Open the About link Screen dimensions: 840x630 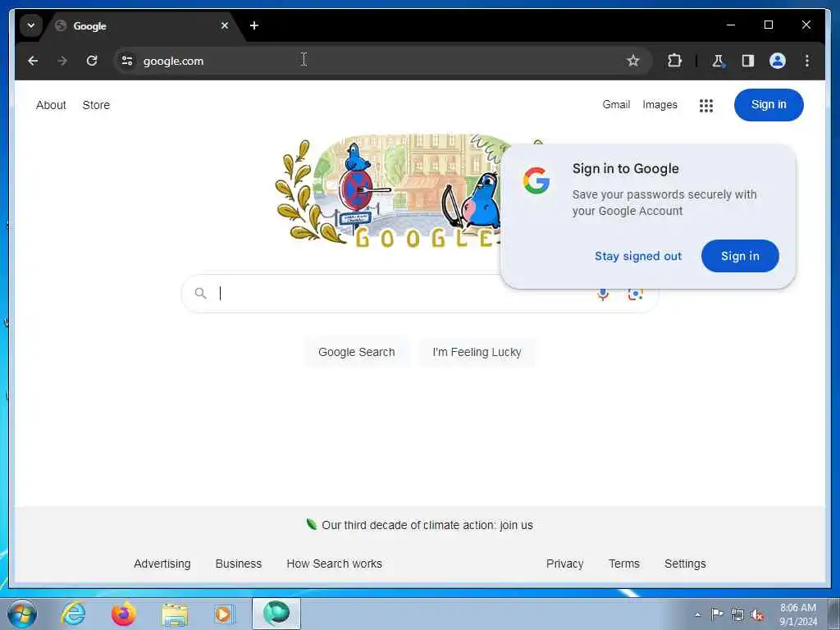[51, 105]
